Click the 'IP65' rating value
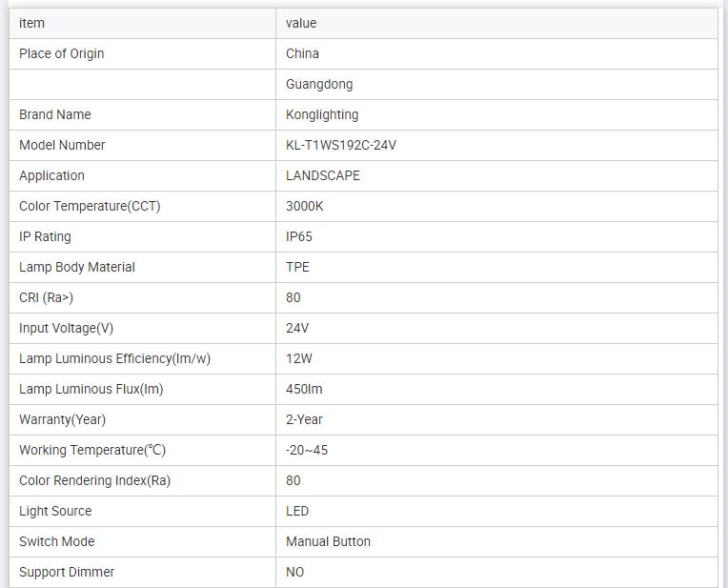 299,236
